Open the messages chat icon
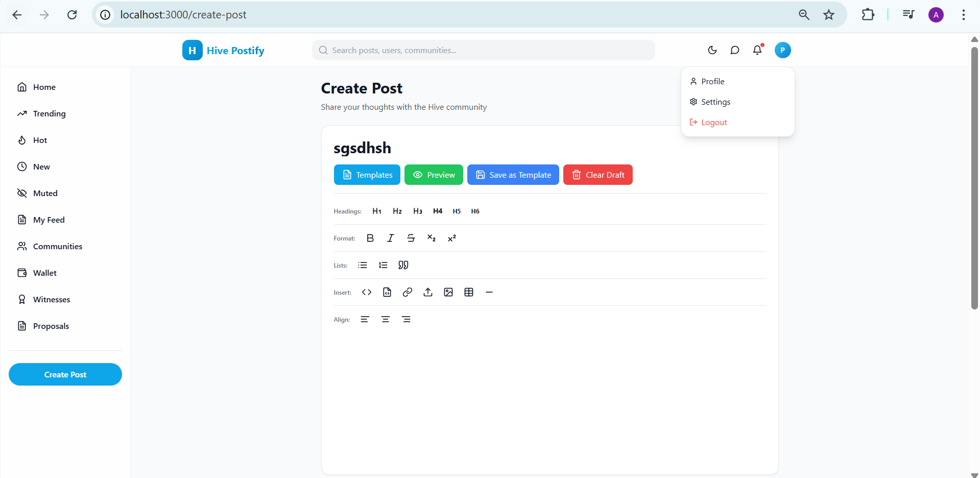 [x=735, y=50]
